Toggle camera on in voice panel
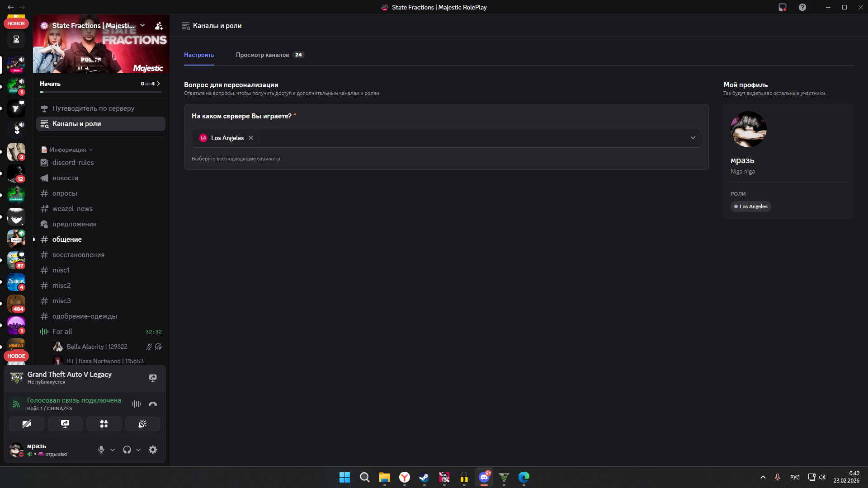Viewport: 868px width, 488px height. point(27,424)
